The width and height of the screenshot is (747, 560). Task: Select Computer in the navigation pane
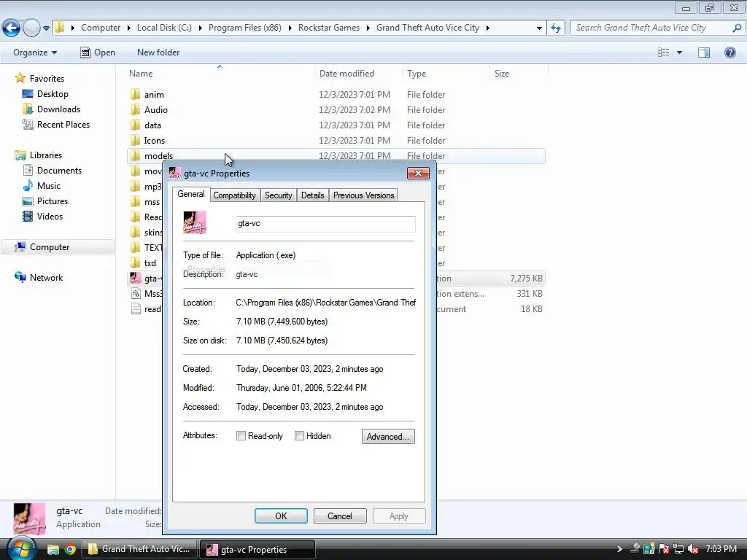tap(50, 246)
